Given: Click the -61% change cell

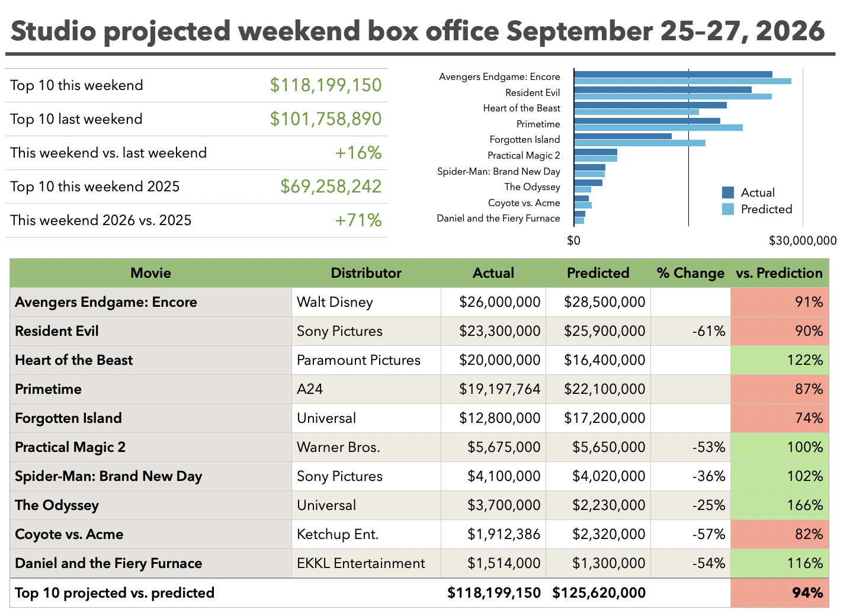Looking at the screenshot, I should pyautogui.click(x=691, y=331).
